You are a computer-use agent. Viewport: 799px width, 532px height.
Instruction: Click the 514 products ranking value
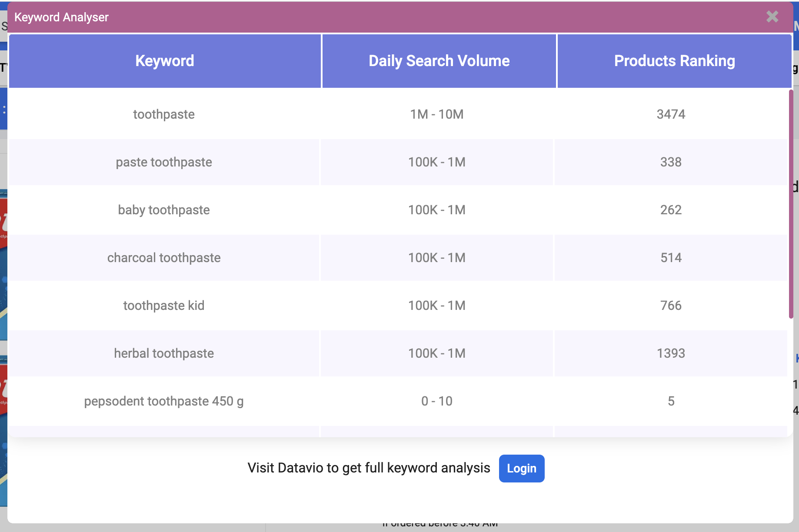point(671,258)
